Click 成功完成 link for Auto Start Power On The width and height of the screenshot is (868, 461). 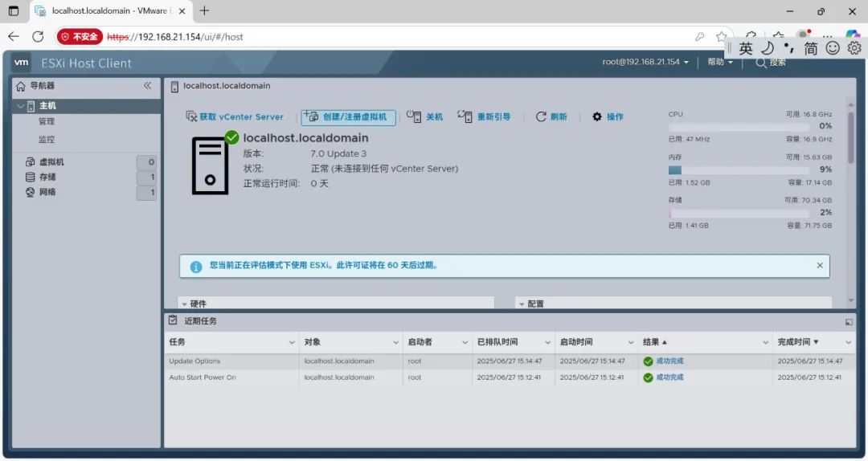669,377
